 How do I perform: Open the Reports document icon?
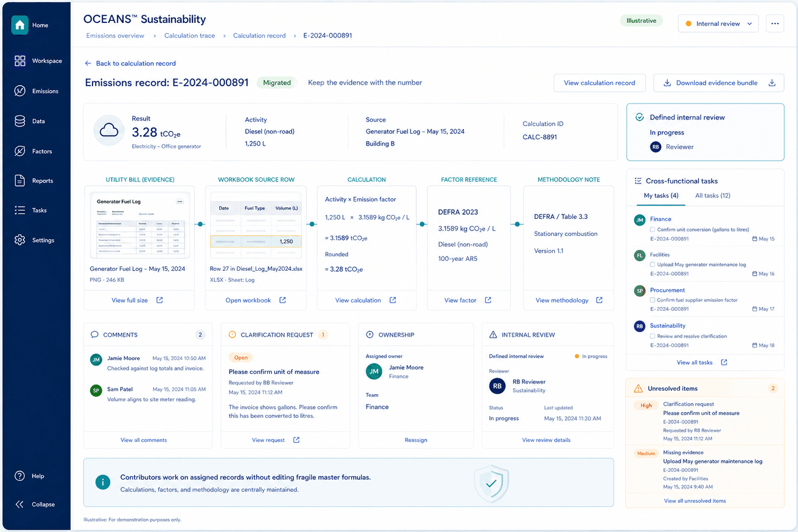tap(20, 181)
